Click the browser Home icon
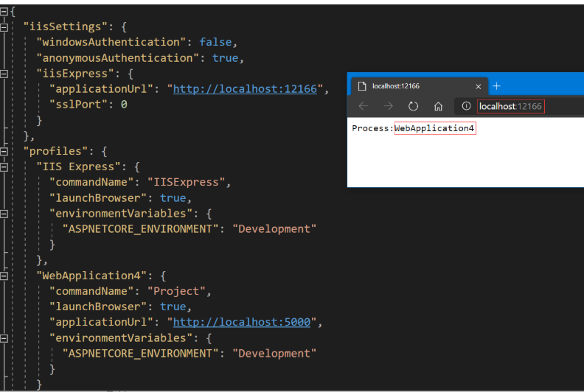Screen dimensions: 584x392 (x=438, y=106)
